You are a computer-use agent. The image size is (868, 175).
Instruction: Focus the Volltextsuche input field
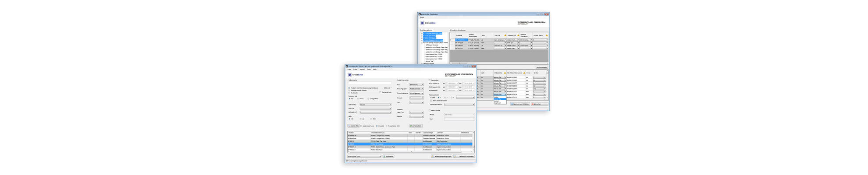click(370, 83)
